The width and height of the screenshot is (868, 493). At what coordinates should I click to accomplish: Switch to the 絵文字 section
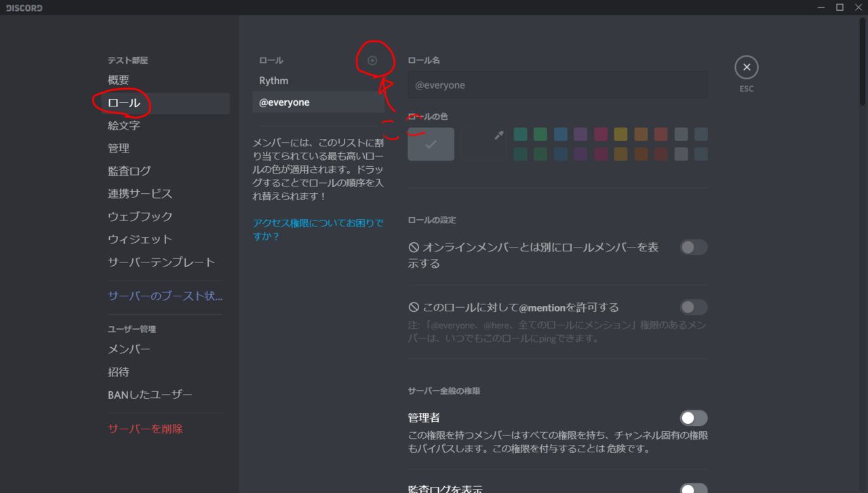click(x=122, y=125)
